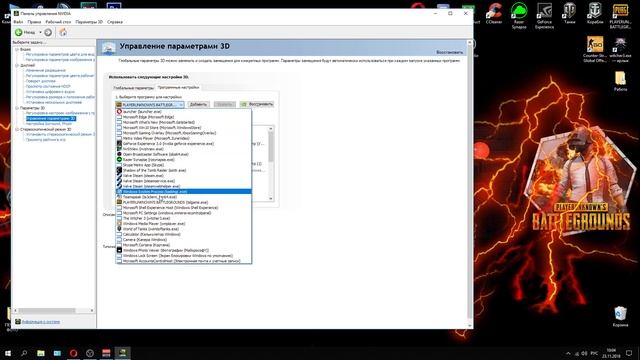
Task: Click the grey Forward arrow in NVIDIA toolbar
Action: pyautogui.click(x=48, y=32)
